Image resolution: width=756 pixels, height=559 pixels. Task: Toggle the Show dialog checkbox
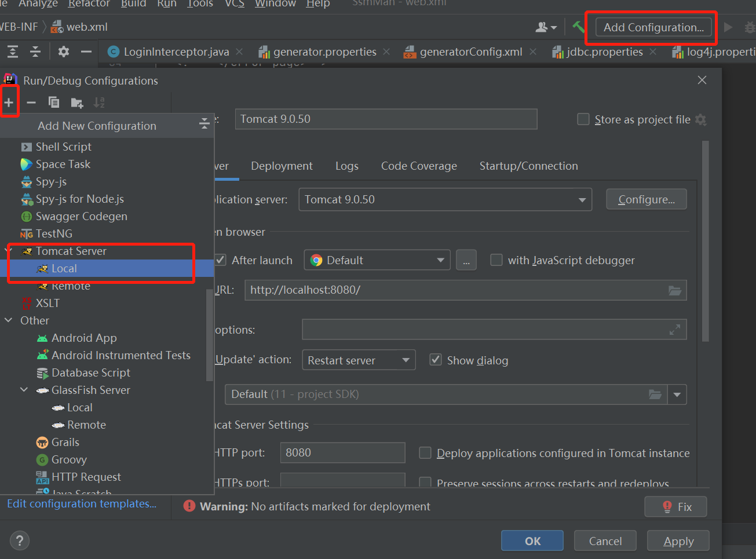pos(436,360)
